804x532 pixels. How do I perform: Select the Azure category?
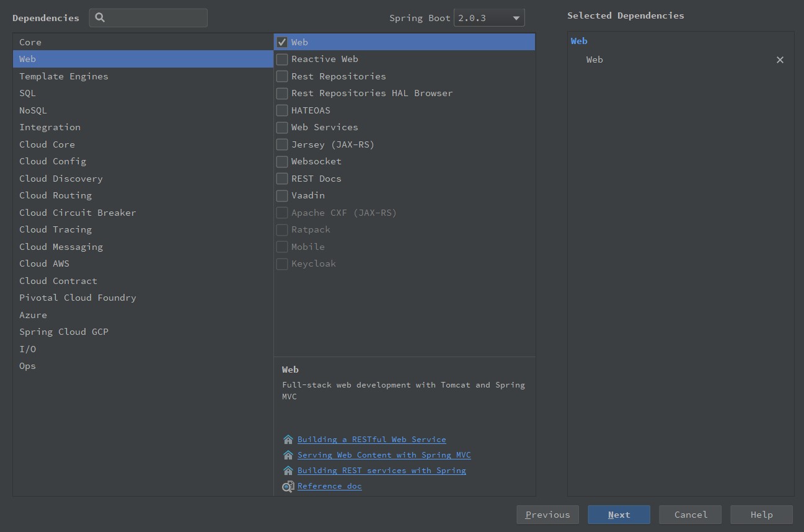pyautogui.click(x=143, y=315)
